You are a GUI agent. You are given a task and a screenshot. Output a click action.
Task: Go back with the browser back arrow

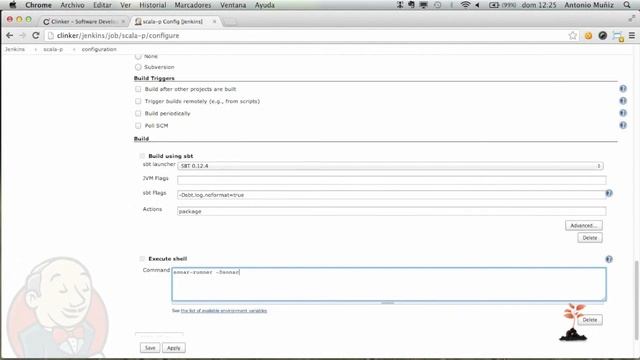point(10,36)
